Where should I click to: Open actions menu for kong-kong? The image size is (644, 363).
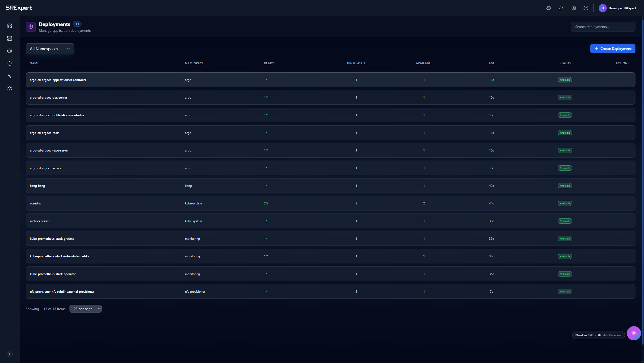pyautogui.click(x=628, y=186)
